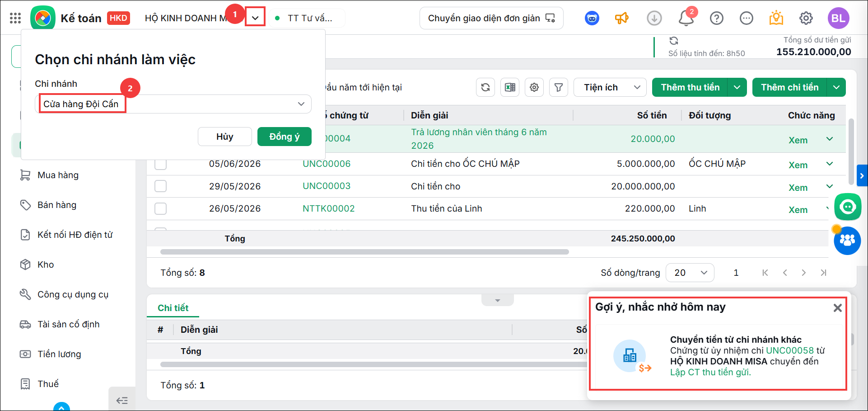Viewport: 868px width, 411px height.
Task: Open the Mua hàng menu
Action: (58, 175)
